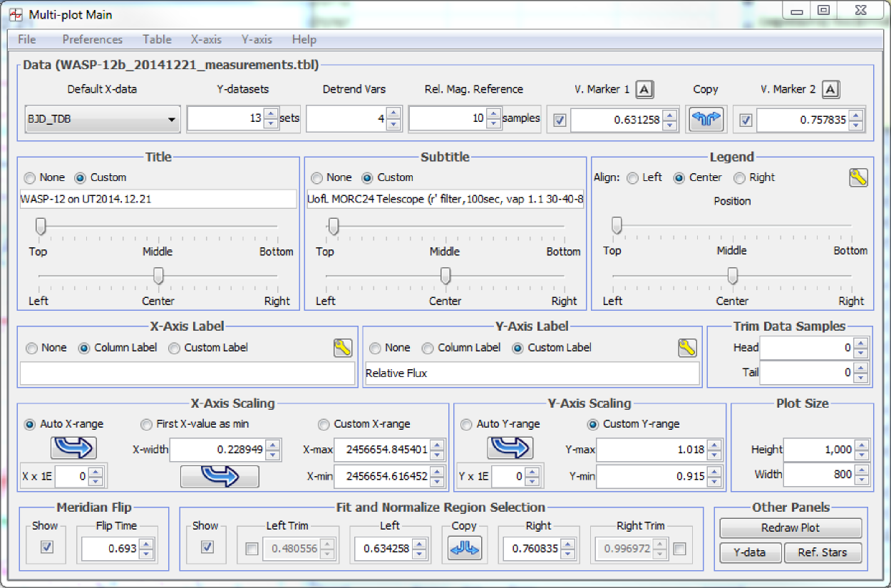Open the Ref. Stars panel
This screenshot has height=588, width=891.
tap(822, 552)
